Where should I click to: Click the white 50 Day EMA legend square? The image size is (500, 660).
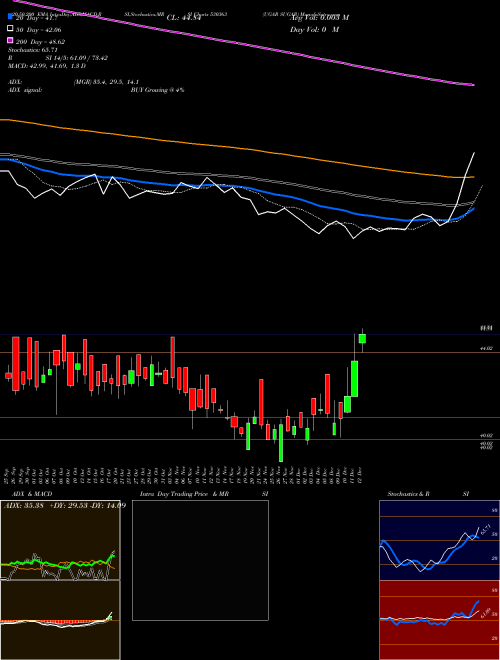pyautogui.click(x=11, y=29)
